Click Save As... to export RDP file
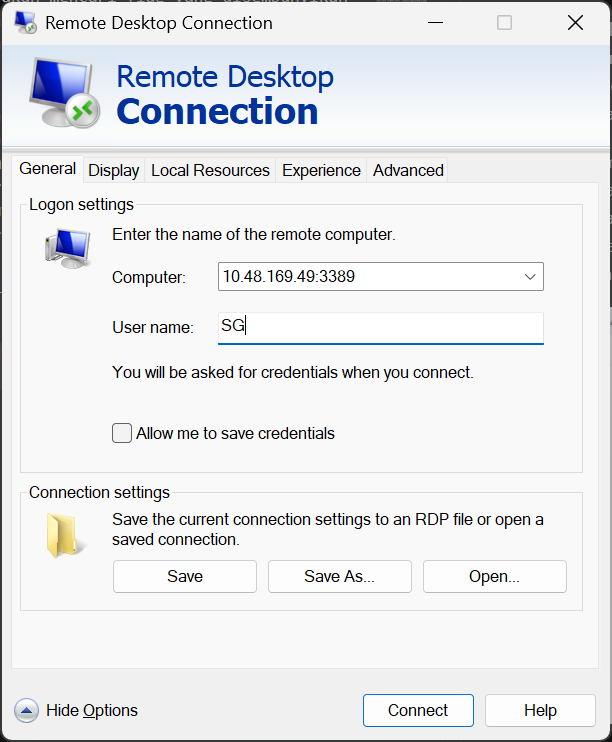Image resolution: width=612 pixels, height=742 pixels. point(339,576)
